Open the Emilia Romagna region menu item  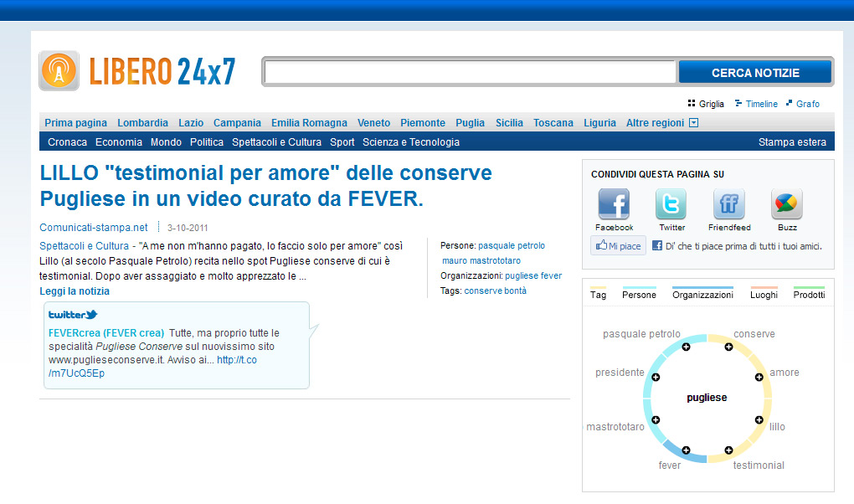(x=309, y=122)
